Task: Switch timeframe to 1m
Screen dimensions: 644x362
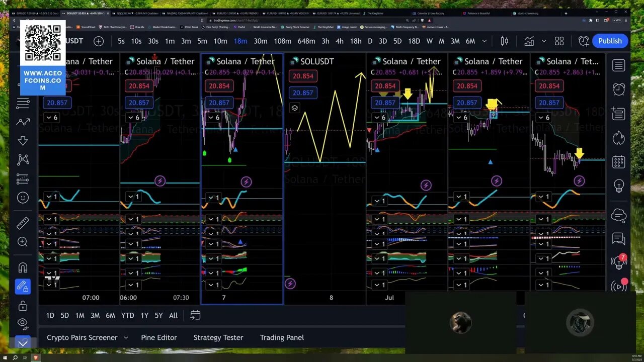Action: 170,41
